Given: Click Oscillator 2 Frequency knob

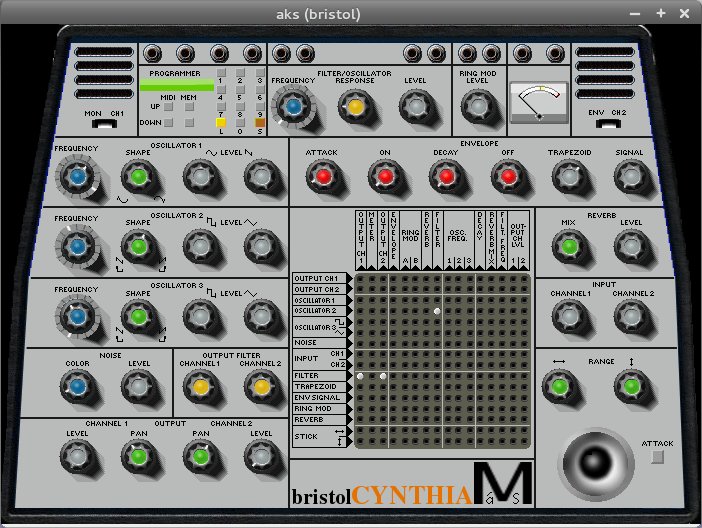Looking at the screenshot, I should 77,247.
